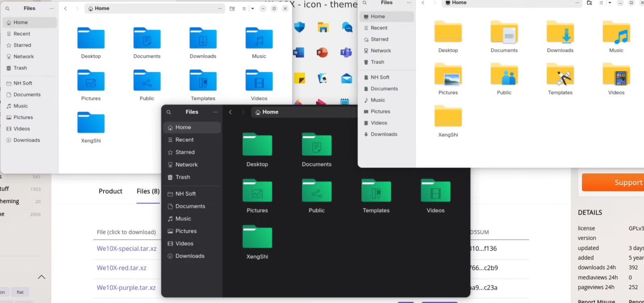644x303 pixels.
Task: Switch to the Files (8) tab
Action: coord(148,191)
